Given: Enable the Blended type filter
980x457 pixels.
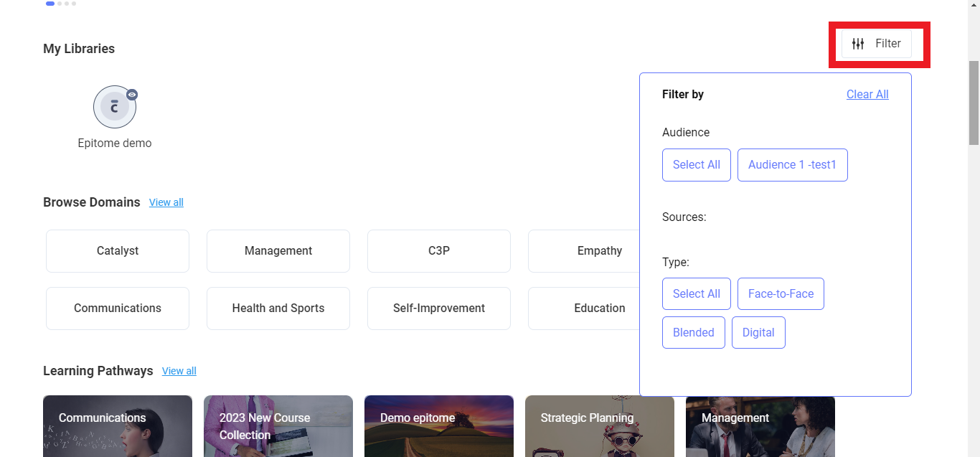Looking at the screenshot, I should 693,332.
